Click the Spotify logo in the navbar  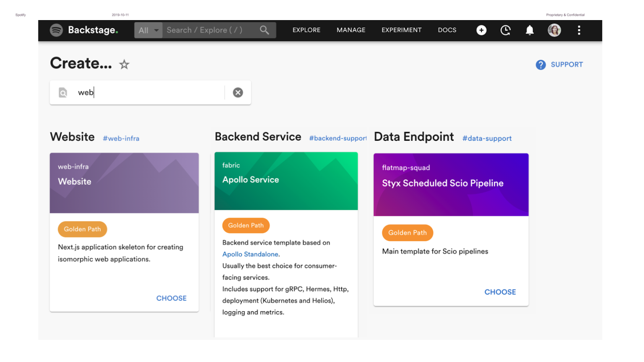(56, 30)
